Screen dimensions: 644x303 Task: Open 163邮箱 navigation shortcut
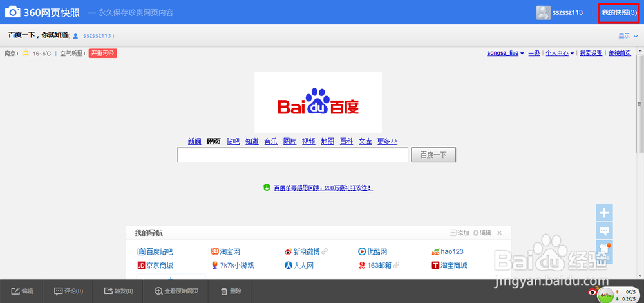(x=375, y=266)
